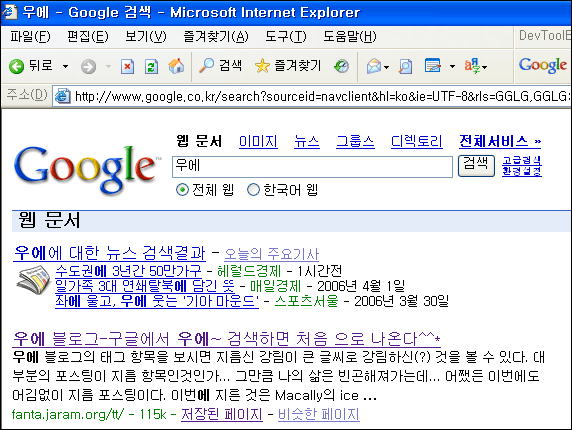The width and height of the screenshot is (572, 430).
Task: Click the IE page icon in address bar
Action: pos(62,96)
